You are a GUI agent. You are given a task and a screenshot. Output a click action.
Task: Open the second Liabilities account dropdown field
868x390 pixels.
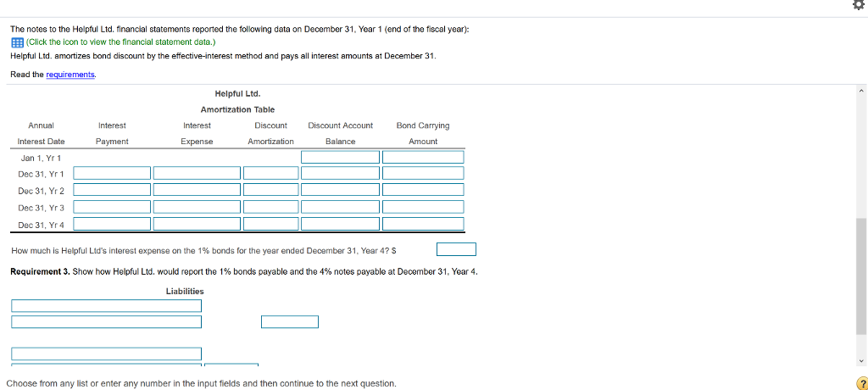[x=106, y=322]
